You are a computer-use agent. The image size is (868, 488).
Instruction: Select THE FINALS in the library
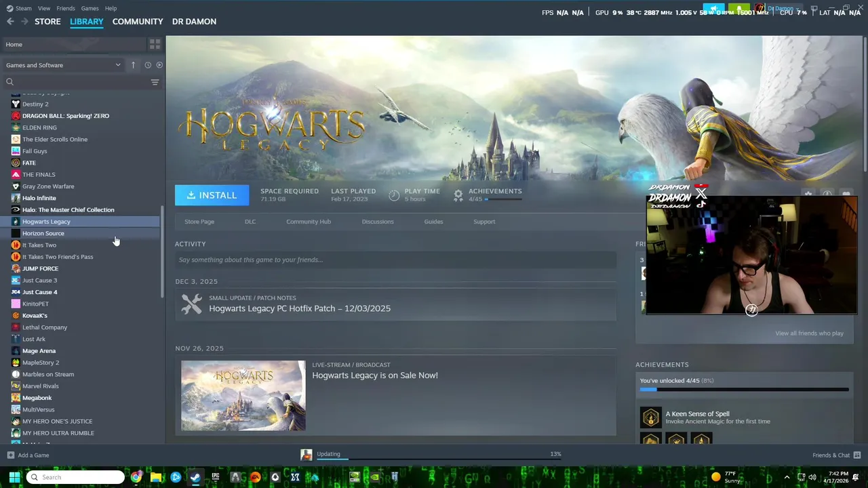pyautogui.click(x=39, y=175)
